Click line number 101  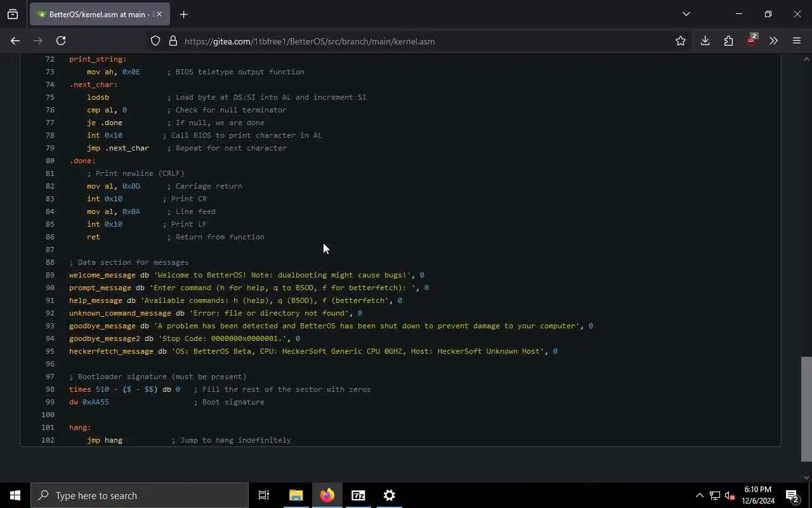pyautogui.click(x=48, y=427)
